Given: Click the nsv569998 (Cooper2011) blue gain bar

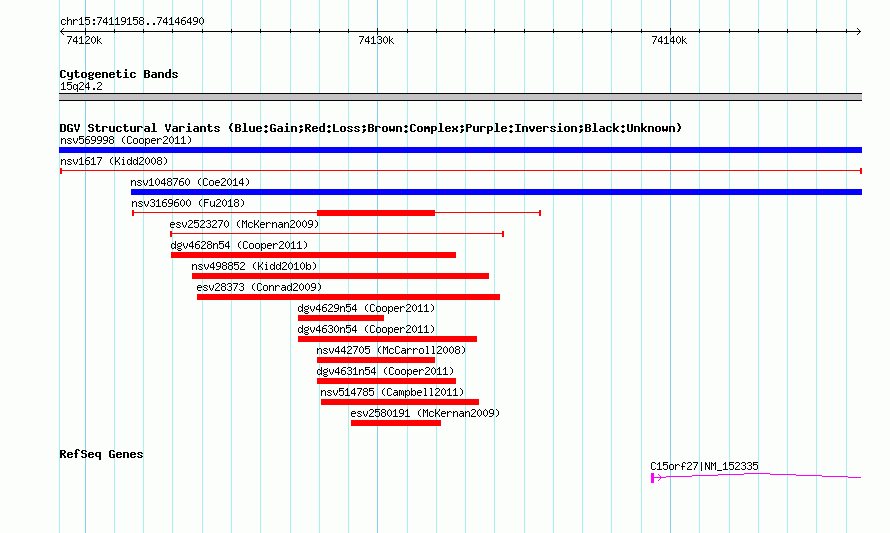Looking at the screenshot, I should point(460,150).
